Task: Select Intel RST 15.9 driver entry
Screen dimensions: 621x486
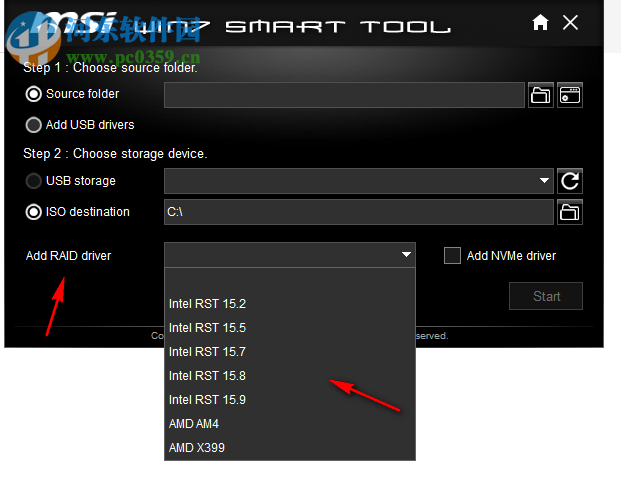Action: tap(290, 400)
